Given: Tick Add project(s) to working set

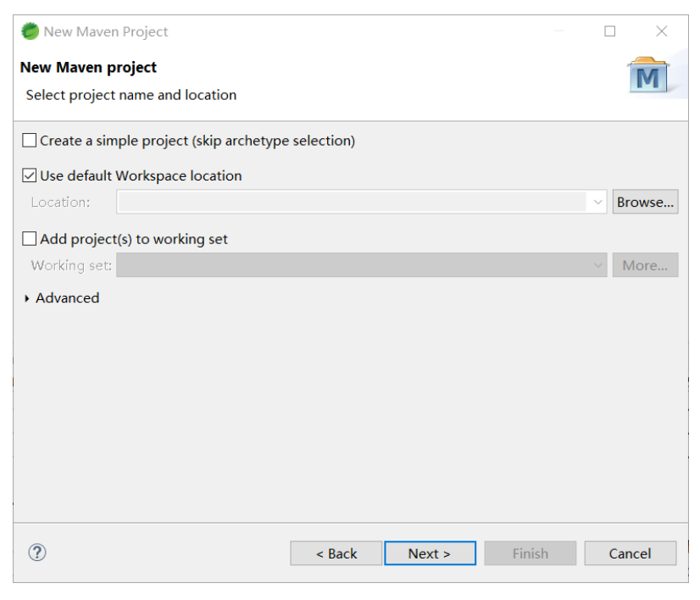Looking at the screenshot, I should (x=30, y=239).
